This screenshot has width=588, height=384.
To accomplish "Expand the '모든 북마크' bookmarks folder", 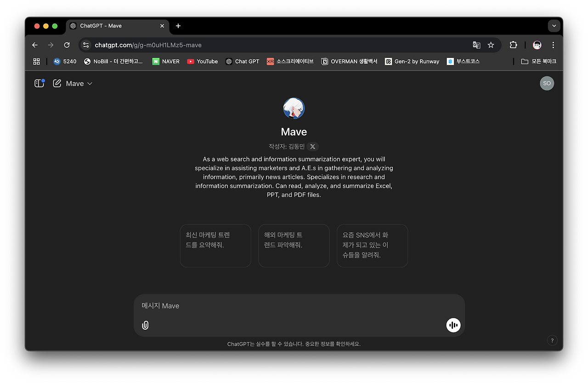I will tap(538, 61).
